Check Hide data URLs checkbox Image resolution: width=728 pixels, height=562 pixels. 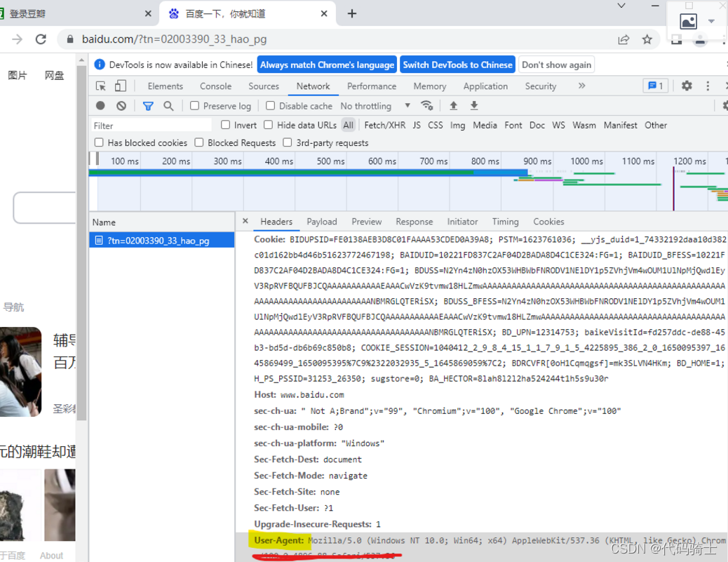click(x=268, y=125)
